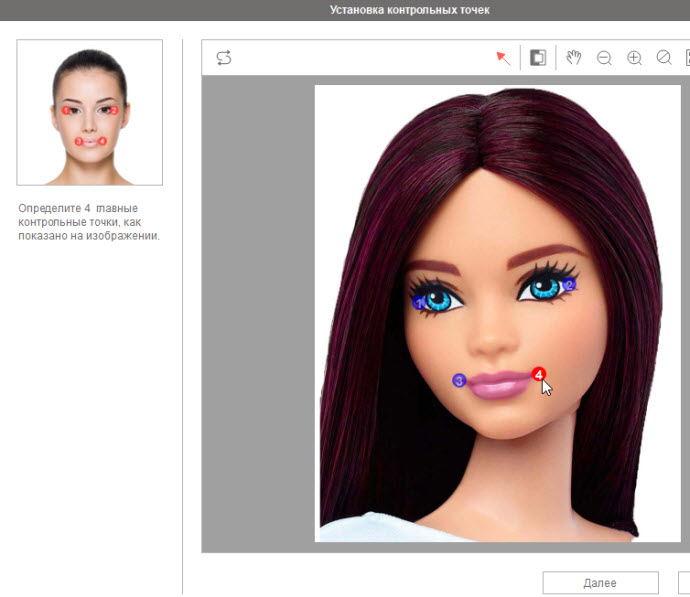Click the zoom out magnifier icon
This screenshot has width=690, height=597.
pyautogui.click(x=604, y=58)
